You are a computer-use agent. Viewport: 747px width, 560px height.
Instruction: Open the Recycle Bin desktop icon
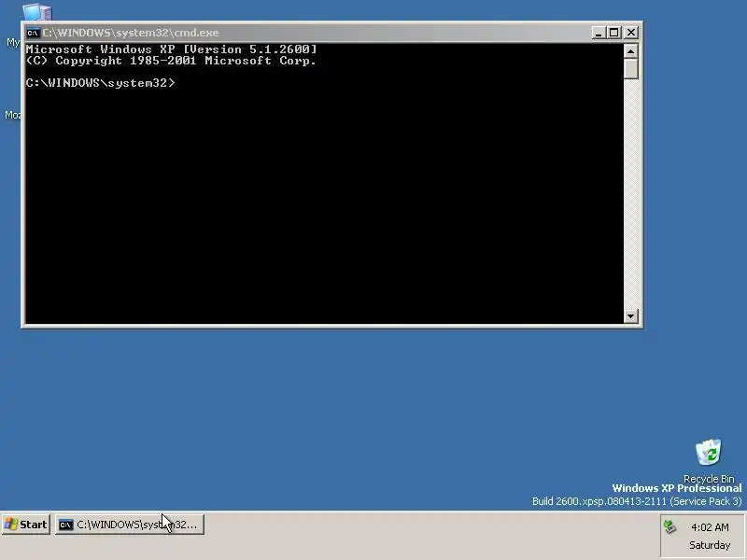click(709, 460)
